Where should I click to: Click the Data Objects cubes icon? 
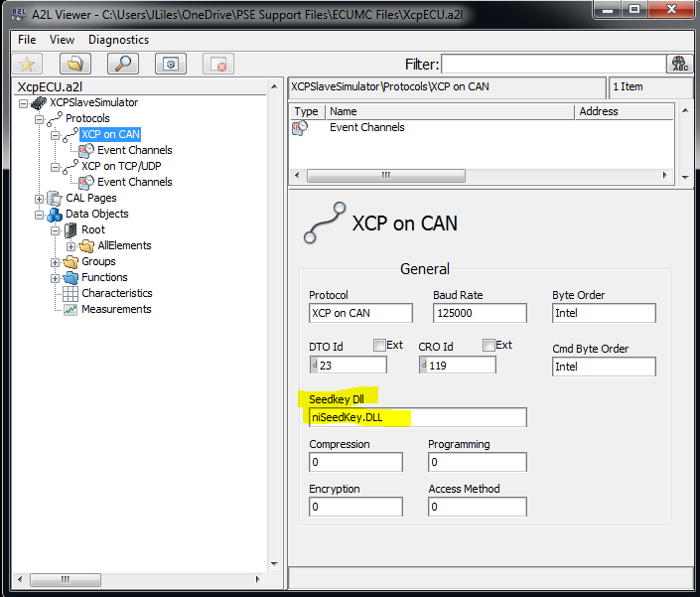55,215
